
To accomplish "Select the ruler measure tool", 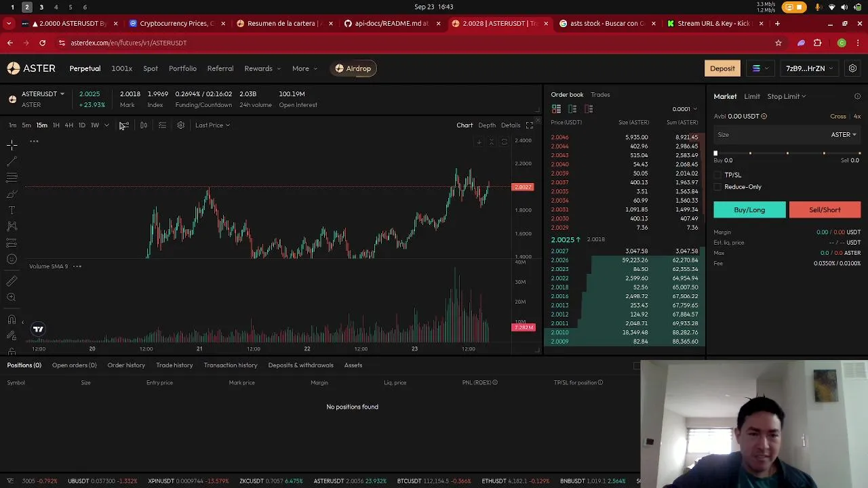I will point(12,281).
